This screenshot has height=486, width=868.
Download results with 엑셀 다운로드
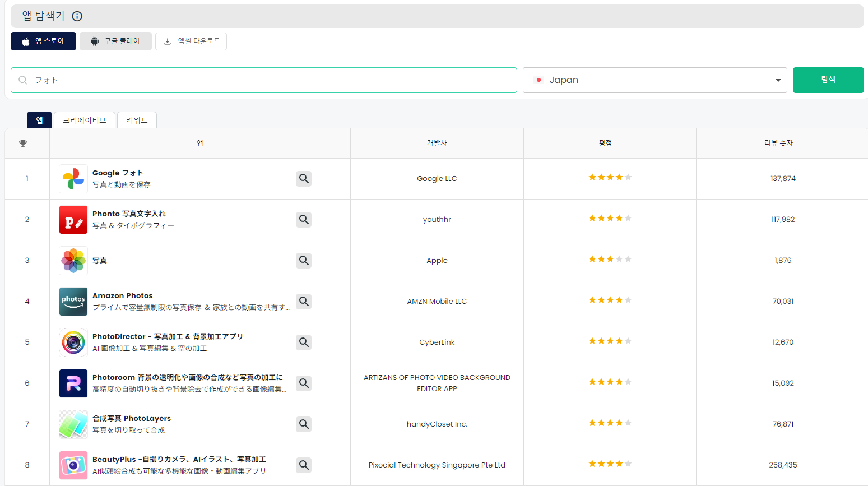coord(191,41)
